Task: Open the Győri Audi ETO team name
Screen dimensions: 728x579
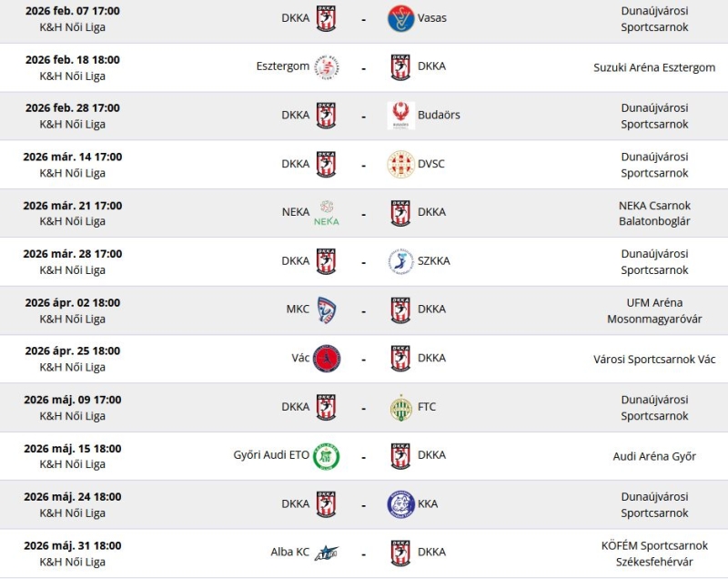Action: click(x=271, y=455)
